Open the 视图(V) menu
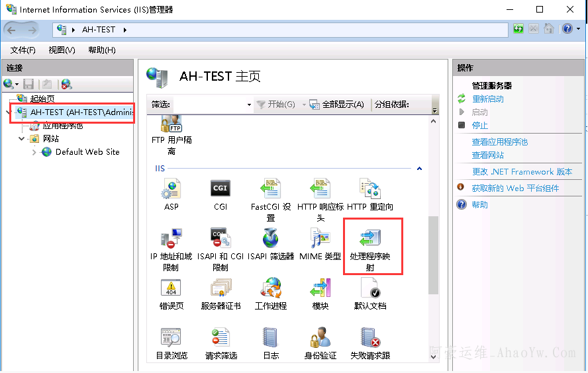Screen dimensions: 588x373 62,50
